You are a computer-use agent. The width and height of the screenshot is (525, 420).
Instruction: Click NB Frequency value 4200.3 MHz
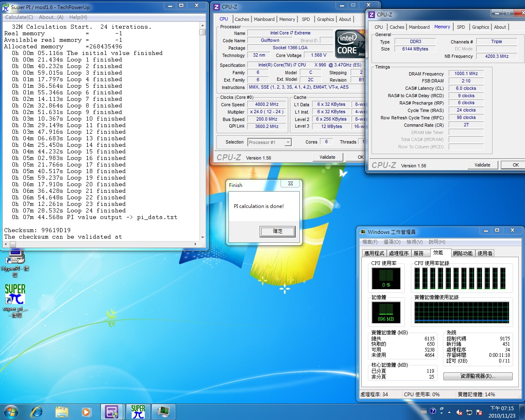click(497, 56)
